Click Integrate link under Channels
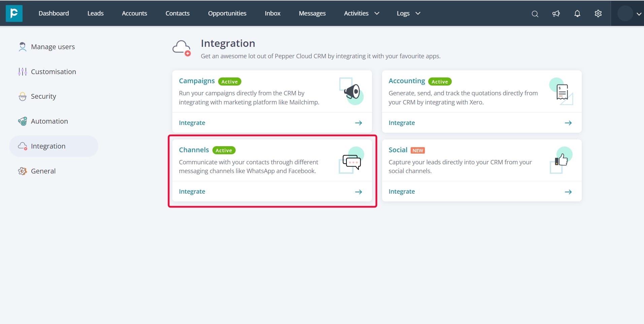This screenshot has width=644, height=324. [x=192, y=192]
